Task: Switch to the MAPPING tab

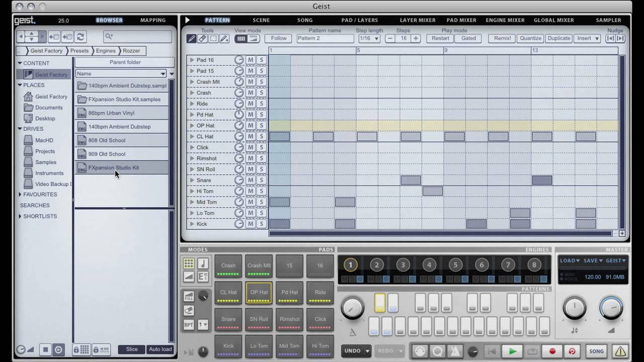Action: [153, 20]
